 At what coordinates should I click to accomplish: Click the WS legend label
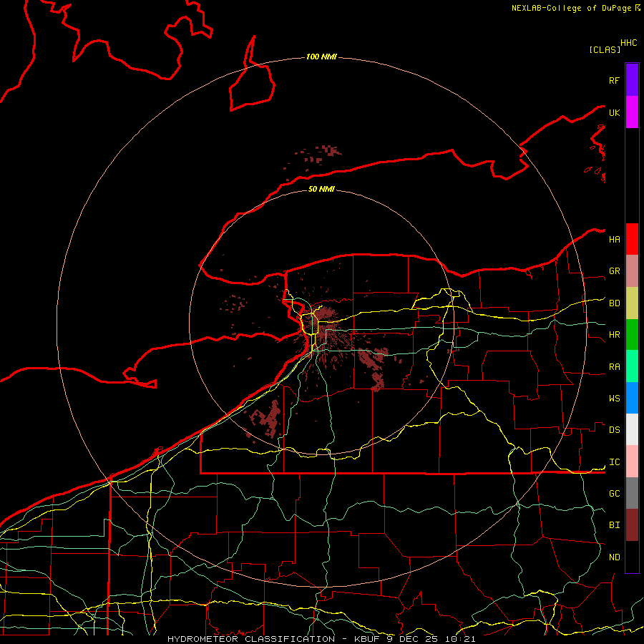pyautogui.click(x=614, y=399)
